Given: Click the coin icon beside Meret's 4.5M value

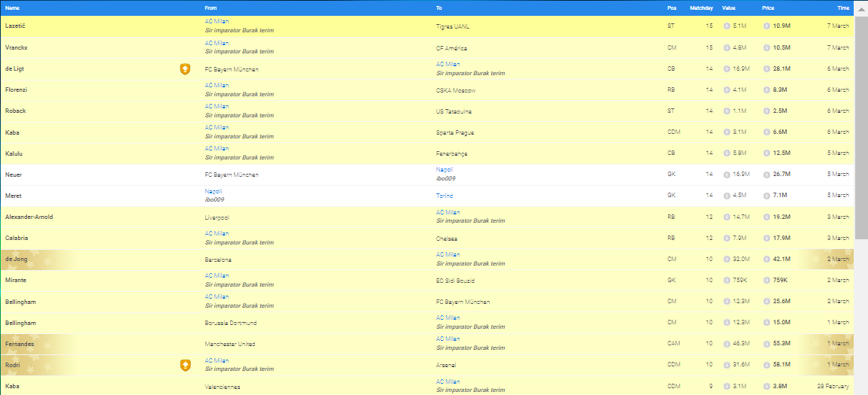Looking at the screenshot, I should (727, 195).
